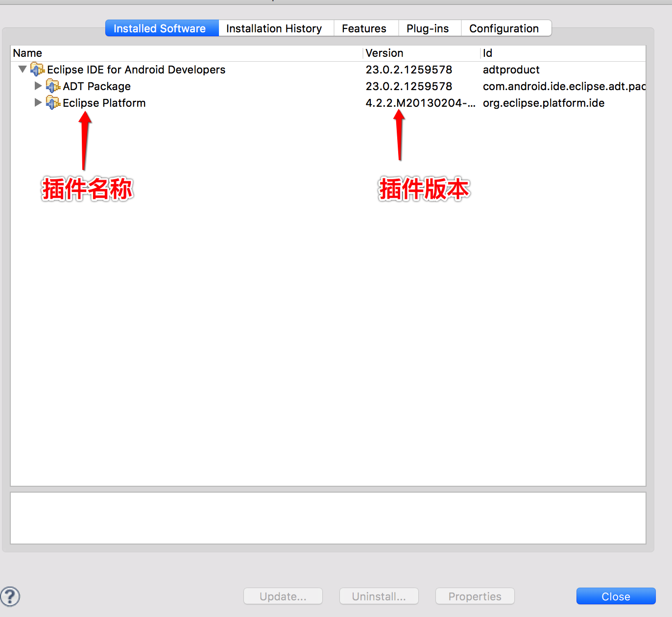Switch to the Installed Software tab
672x617 pixels.
(x=162, y=28)
